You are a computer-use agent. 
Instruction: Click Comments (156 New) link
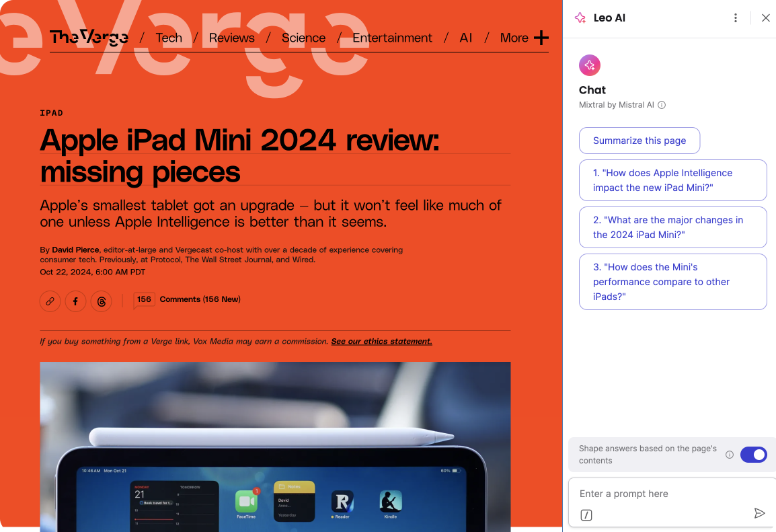[x=200, y=299]
